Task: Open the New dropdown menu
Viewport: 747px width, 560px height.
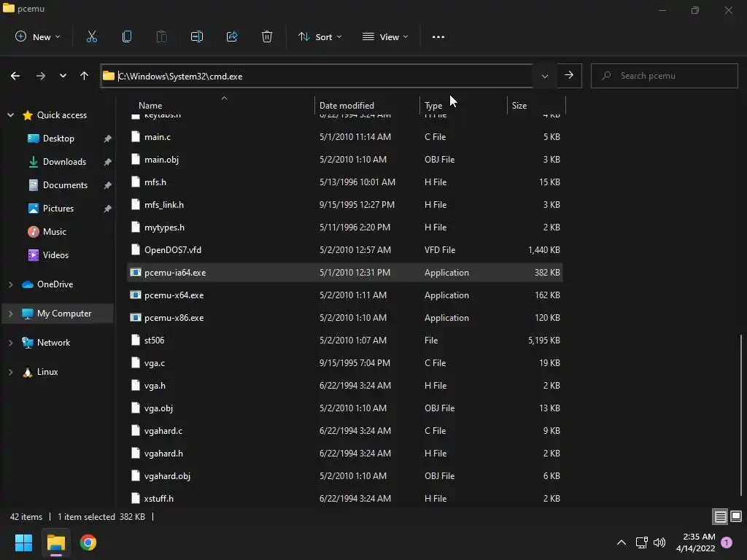Action: [x=38, y=36]
